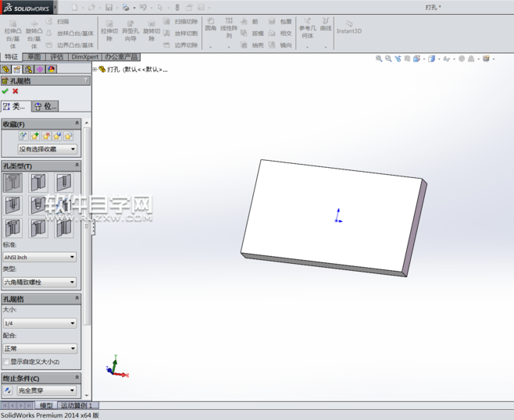The image size is (514, 420).
Task: Expand the 打孔 tree node in viewport
Action: (x=95, y=69)
